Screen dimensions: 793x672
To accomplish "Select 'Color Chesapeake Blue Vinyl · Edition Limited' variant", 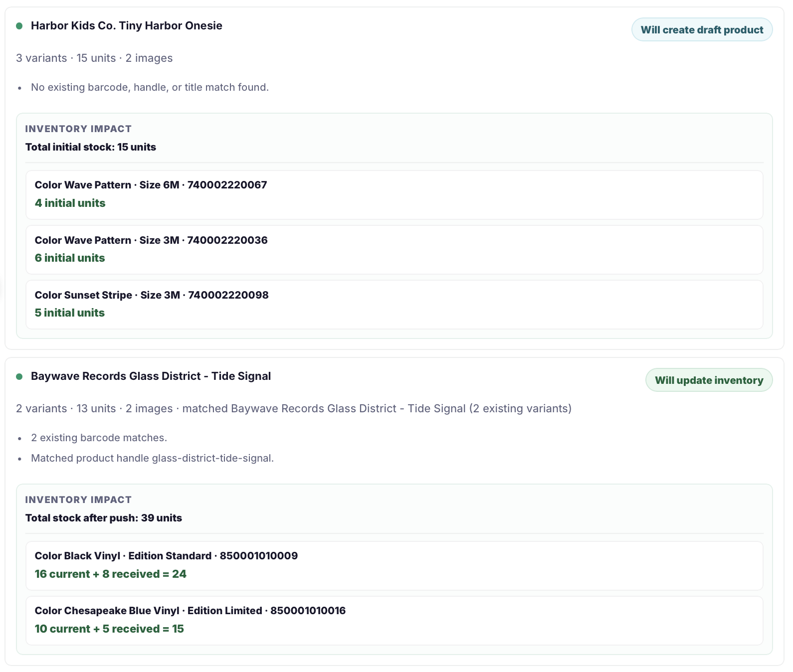I will click(190, 611).
